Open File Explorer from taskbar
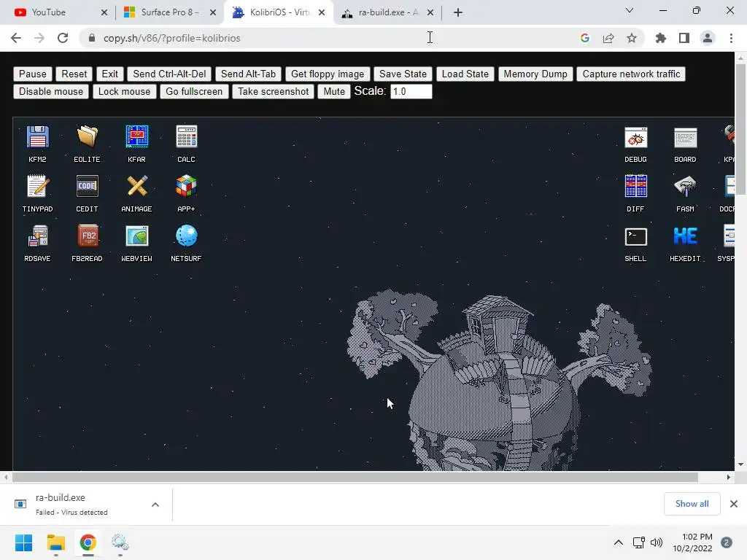The height and width of the screenshot is (560, 747). click(x=55, y=542)
